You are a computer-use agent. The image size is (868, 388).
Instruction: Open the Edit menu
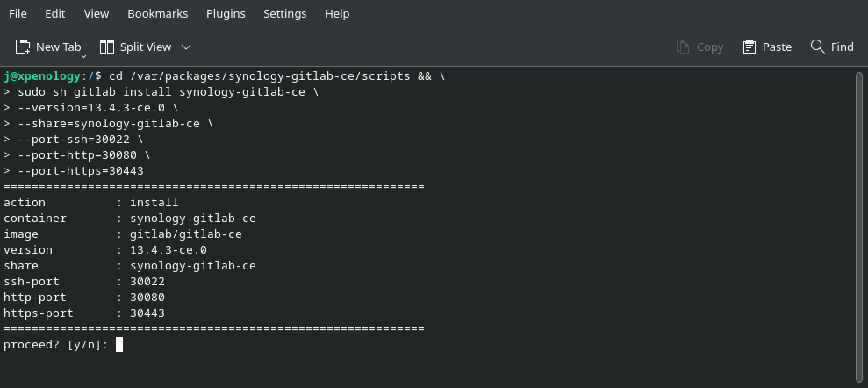click(x=54, y=13)
